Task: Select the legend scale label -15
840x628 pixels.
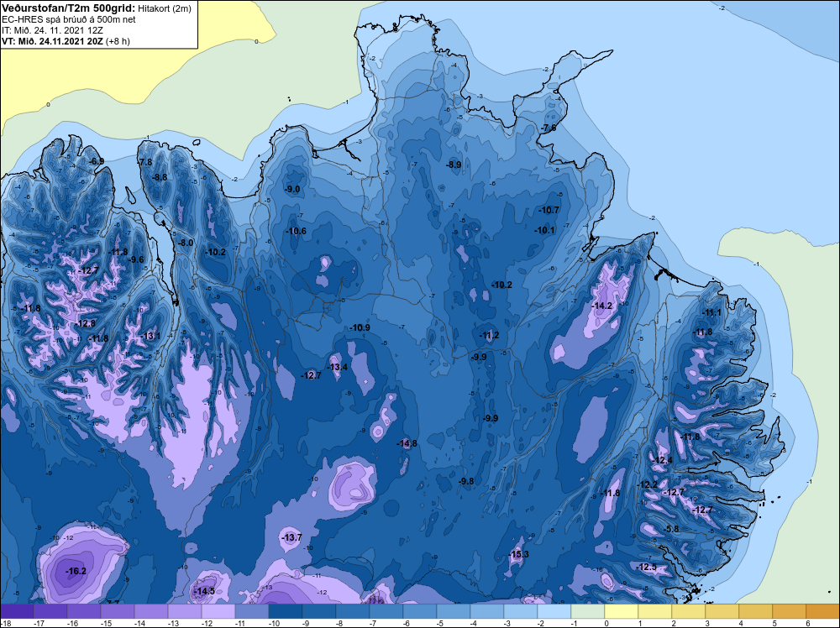Action: (x=106, y=623)
